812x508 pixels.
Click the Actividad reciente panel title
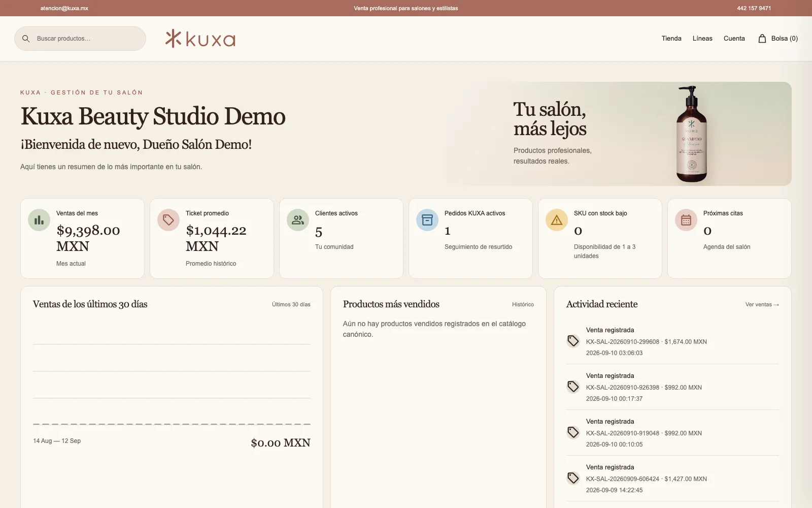click(x=602, y=304)
